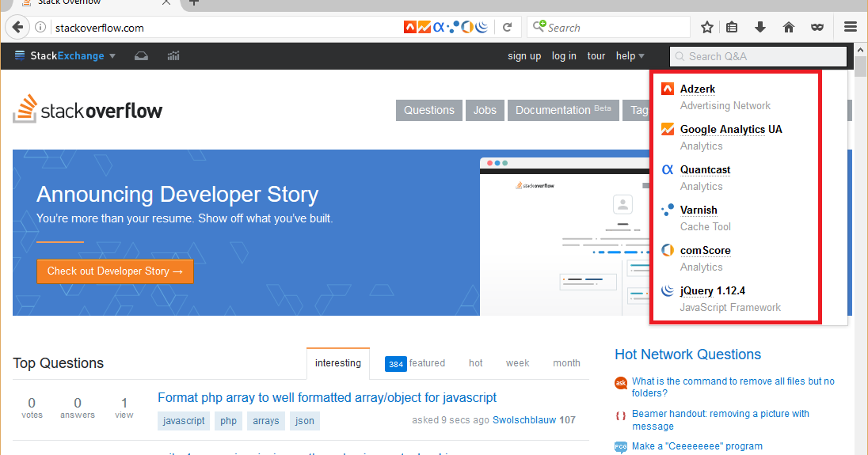Viewport: 868px width, 455px height.
Task: Expand the StackExchange site switcher dropdown
Action: coord(65,56)
